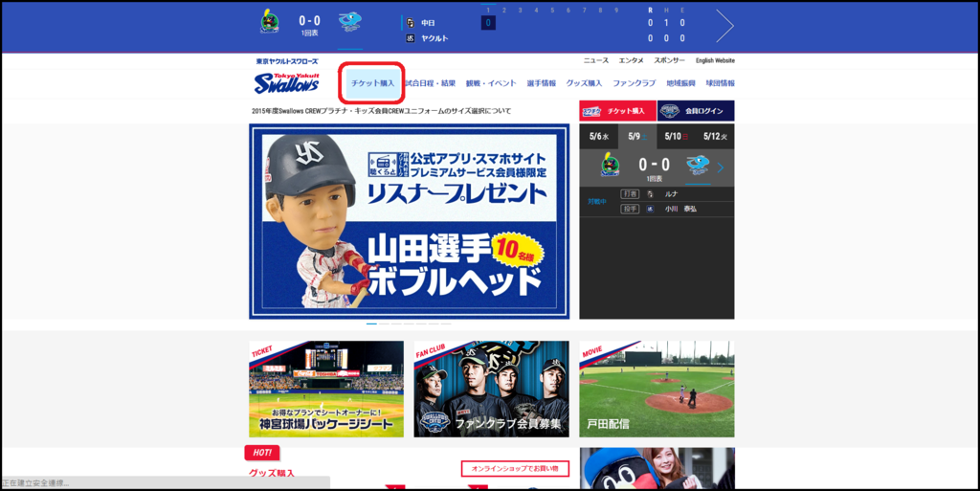This screenshot has height=491, width=980.
Task: Open the 神宮球場パッケージシート ticket card
Action: (326, 389)
